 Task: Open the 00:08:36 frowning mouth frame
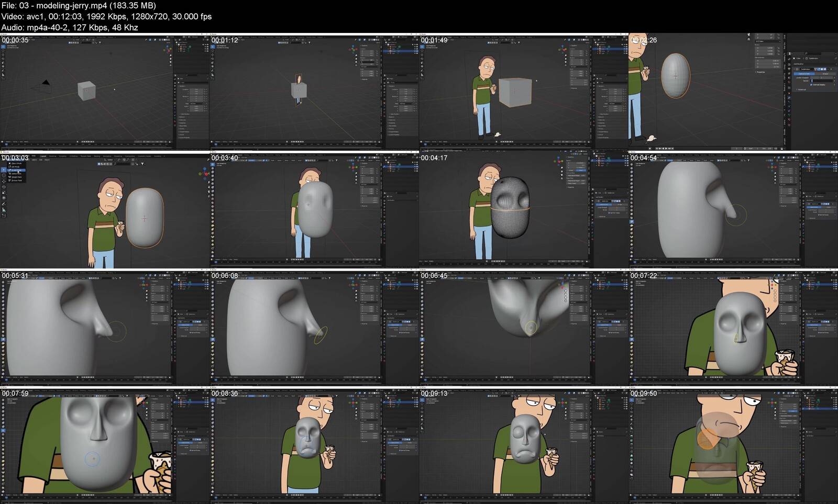[x=314, y=446]
